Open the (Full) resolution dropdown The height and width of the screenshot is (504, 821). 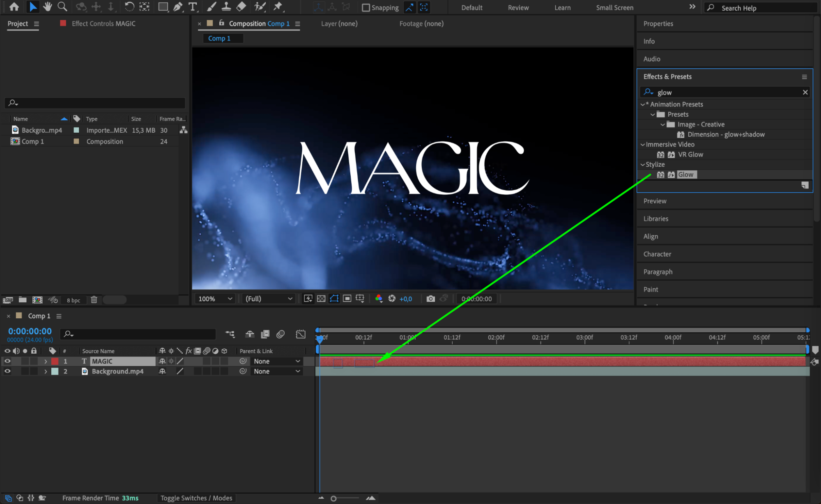(269, 299)
